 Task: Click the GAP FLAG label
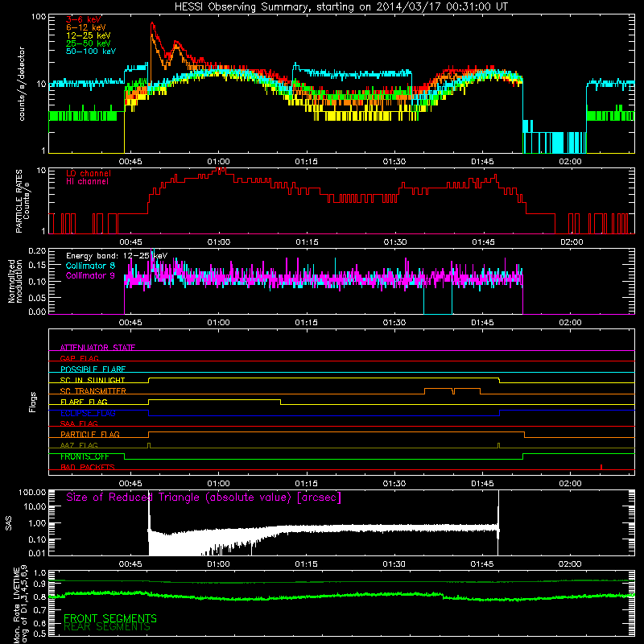tap(79, 358)
